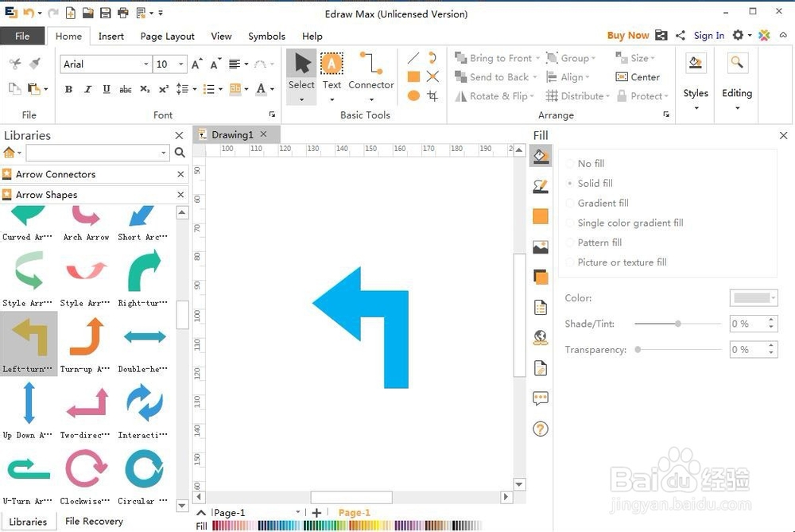Open the library search box dropdown
This screenshot has height=532, width=795.
point(163,152)
